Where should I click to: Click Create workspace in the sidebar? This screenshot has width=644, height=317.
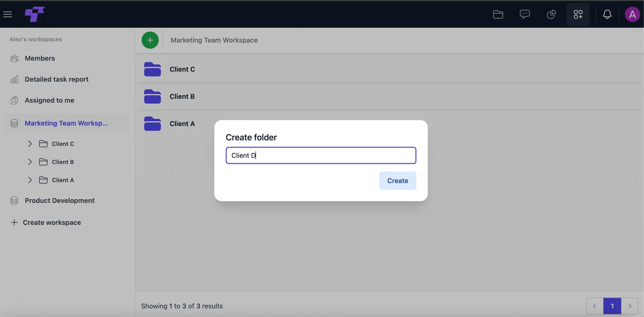pos(46,223)
